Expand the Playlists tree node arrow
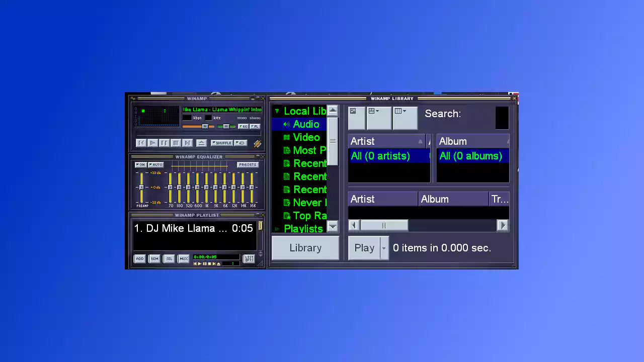Image resolution: width=644 pixels, height=362 pixels. pyautogui.click(x=277, y=229)
